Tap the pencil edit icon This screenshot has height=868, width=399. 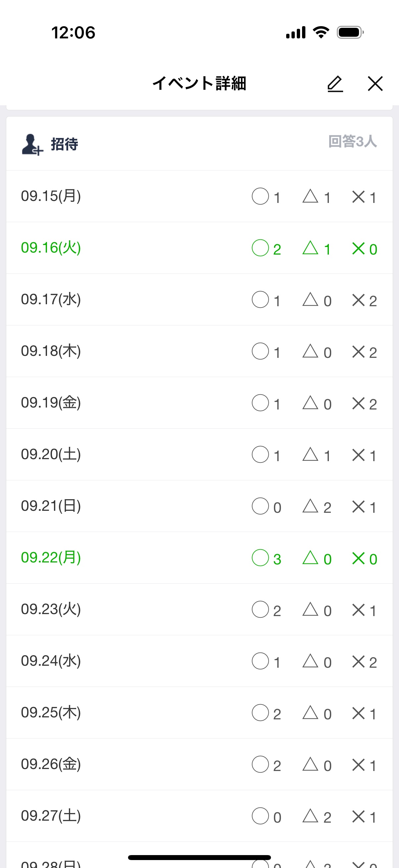click(x=335, y=83)
